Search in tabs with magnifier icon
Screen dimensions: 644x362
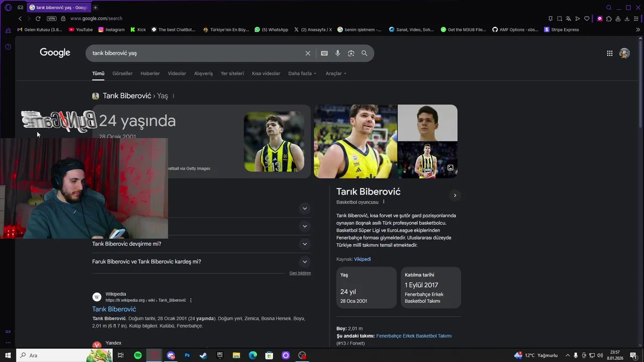tap(609, 8)
